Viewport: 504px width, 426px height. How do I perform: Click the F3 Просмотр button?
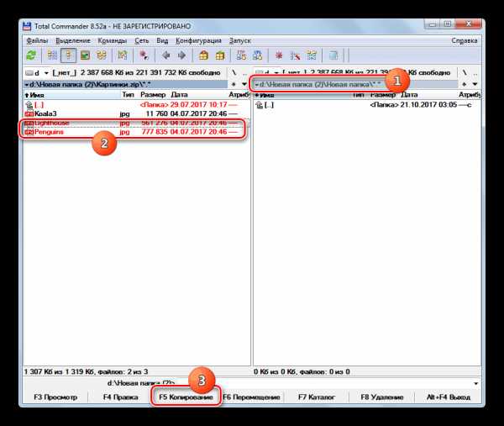55,397
